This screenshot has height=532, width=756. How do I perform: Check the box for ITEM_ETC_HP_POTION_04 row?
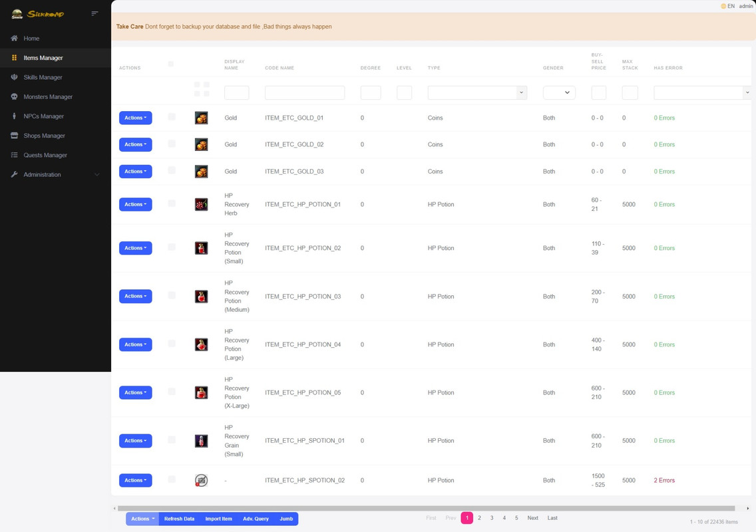(172, 344)
